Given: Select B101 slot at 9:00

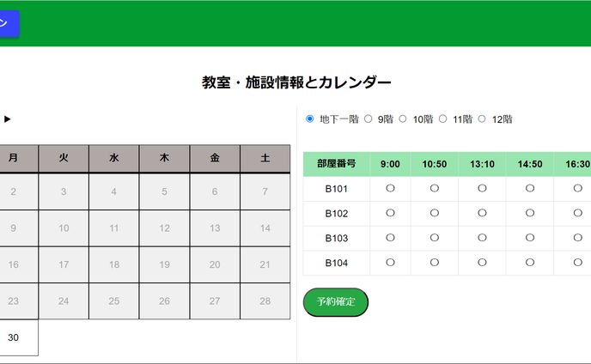Looking at the screenshot, I should [x=390, y=188].
